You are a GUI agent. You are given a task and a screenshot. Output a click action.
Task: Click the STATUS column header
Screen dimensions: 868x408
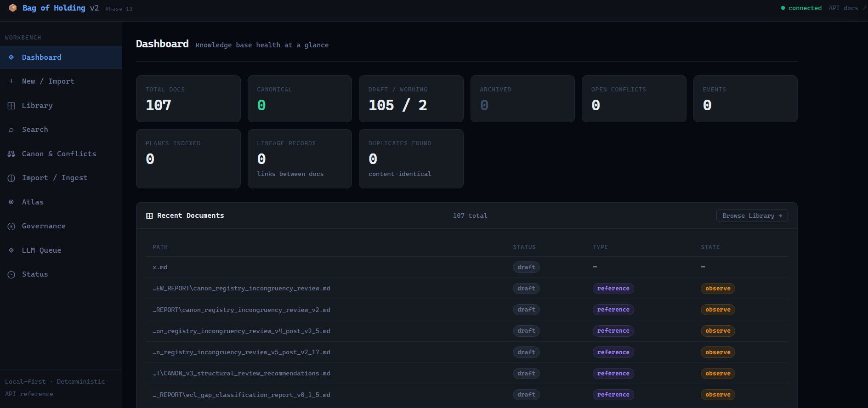(x=524, y=247)
